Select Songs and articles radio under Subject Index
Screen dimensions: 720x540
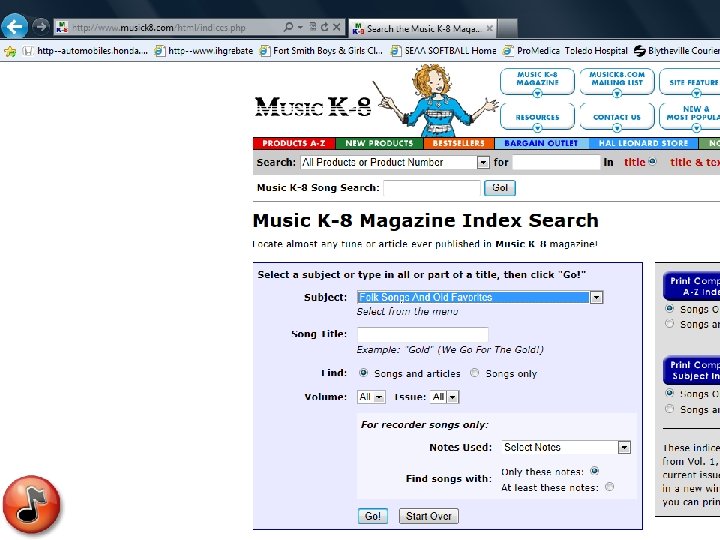669,409
